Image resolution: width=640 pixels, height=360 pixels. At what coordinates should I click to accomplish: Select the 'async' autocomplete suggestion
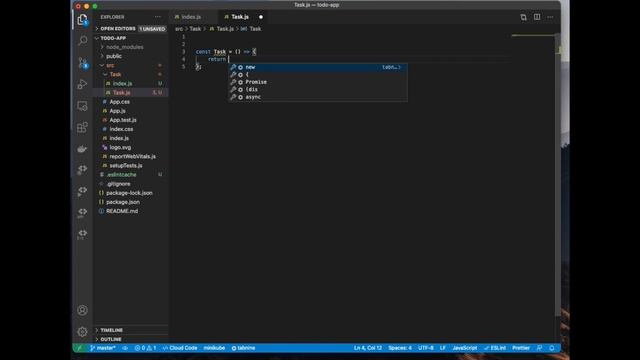pos(318,97)
